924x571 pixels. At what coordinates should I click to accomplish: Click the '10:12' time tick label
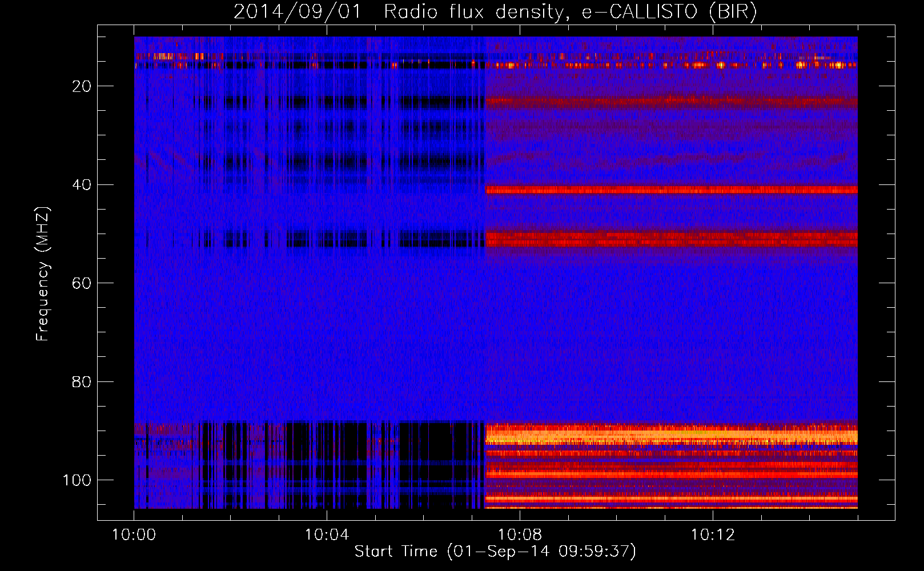(713, 535)
